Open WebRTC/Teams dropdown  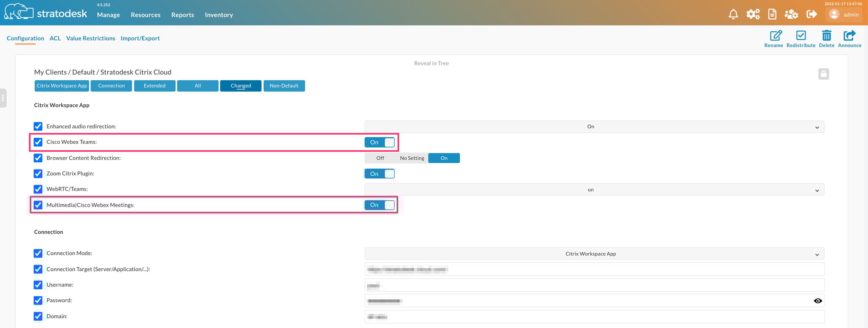[x=594, y=190]
